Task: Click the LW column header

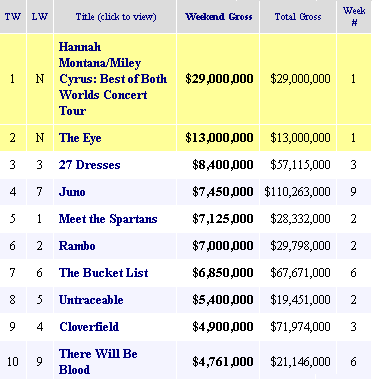Action: click(40, 17)
